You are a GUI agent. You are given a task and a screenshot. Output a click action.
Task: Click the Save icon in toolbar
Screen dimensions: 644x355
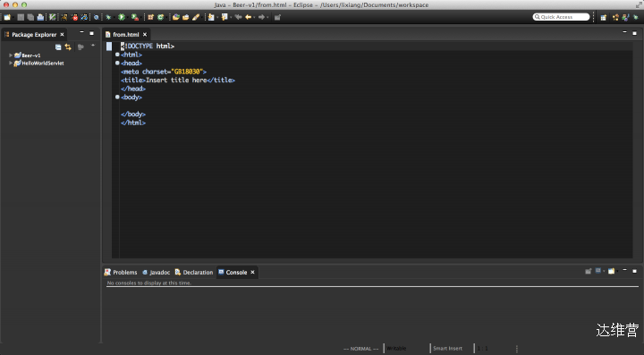coord(21,17)
